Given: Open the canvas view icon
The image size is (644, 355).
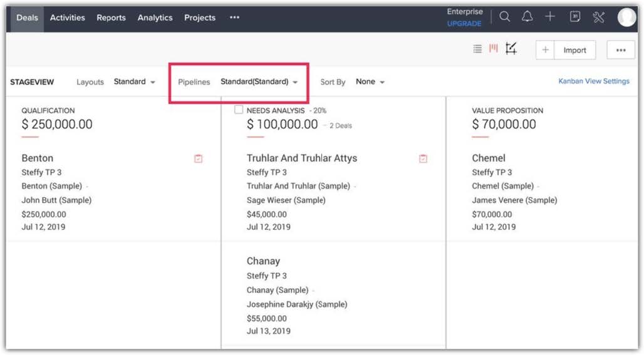Looking at the screenshot, I should pyautogui.click(x=511, y=49).
